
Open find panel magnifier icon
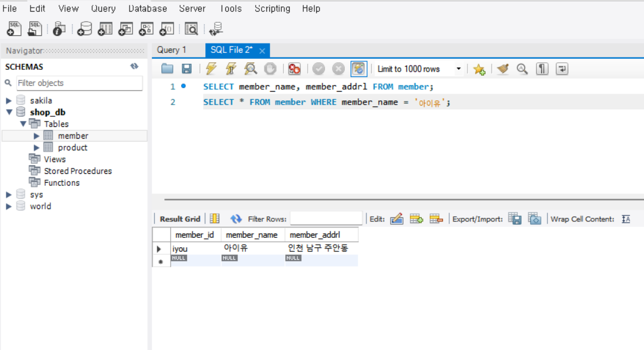(x=522, y=69)
